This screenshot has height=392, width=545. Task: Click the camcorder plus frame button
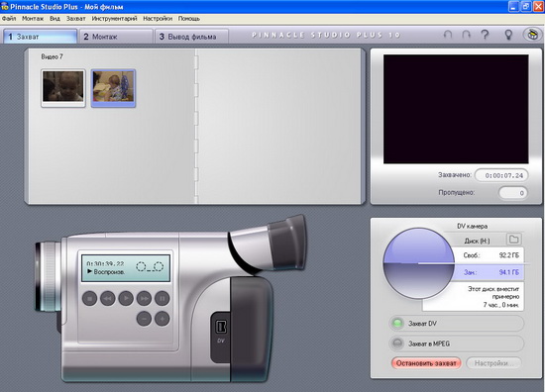coord(162,319)
